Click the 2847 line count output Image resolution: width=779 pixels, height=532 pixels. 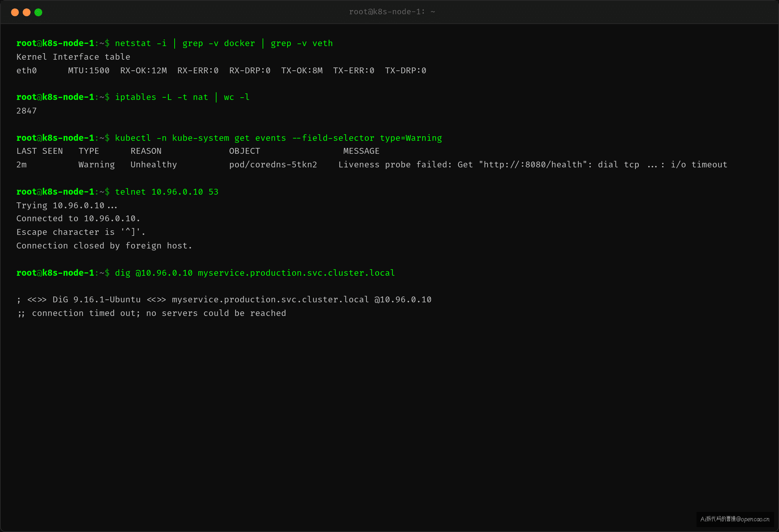[x=27, y=111]
